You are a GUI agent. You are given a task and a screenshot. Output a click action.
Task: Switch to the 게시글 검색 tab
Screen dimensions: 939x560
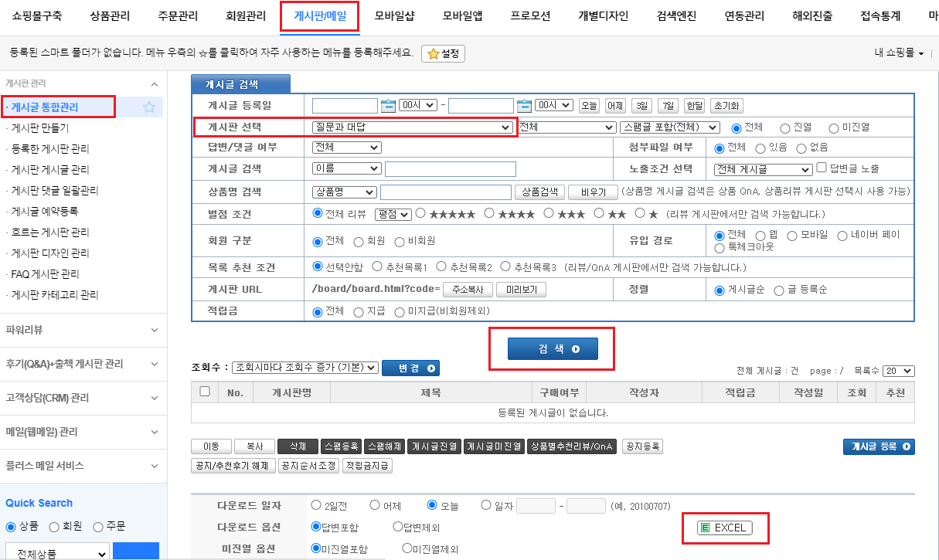(x=240, y=84)
